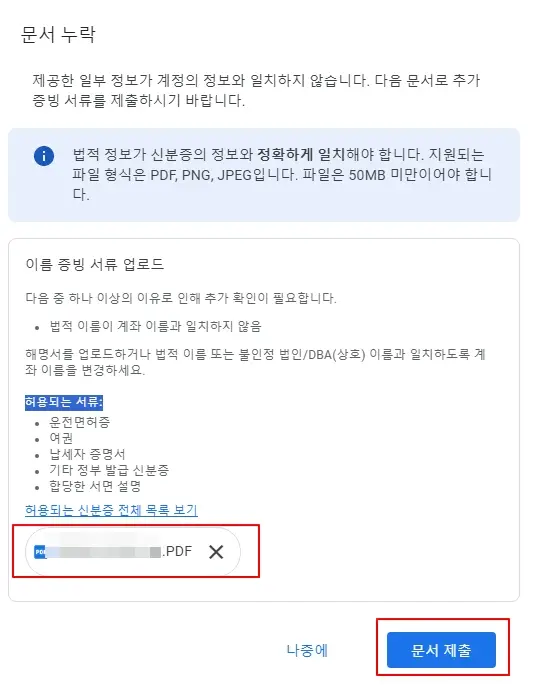Select the 납세자 증명서 list item

87,454
